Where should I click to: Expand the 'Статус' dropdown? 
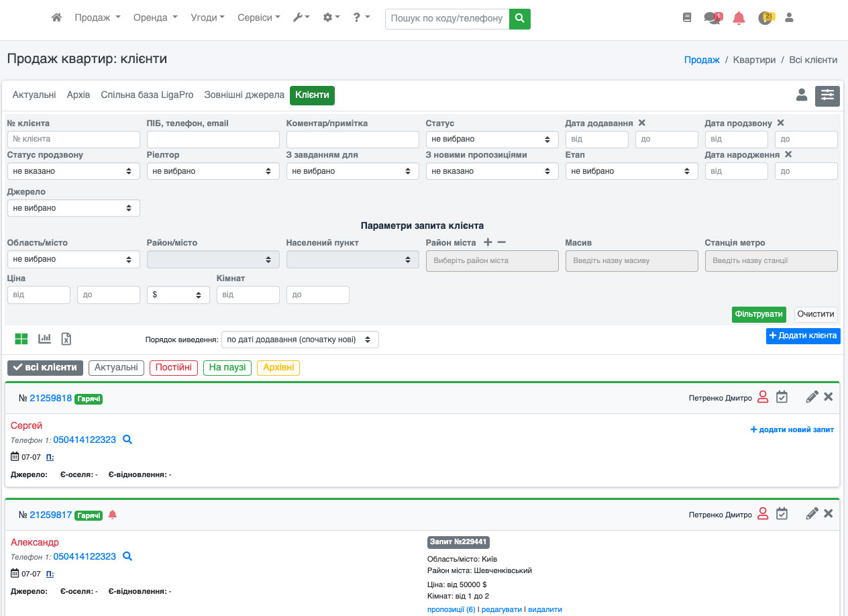pos(492,140)
